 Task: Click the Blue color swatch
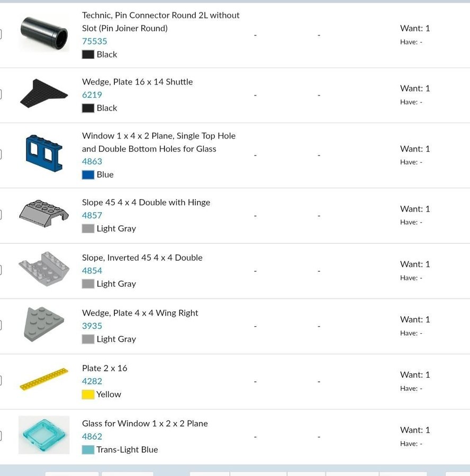click(88, 175)
